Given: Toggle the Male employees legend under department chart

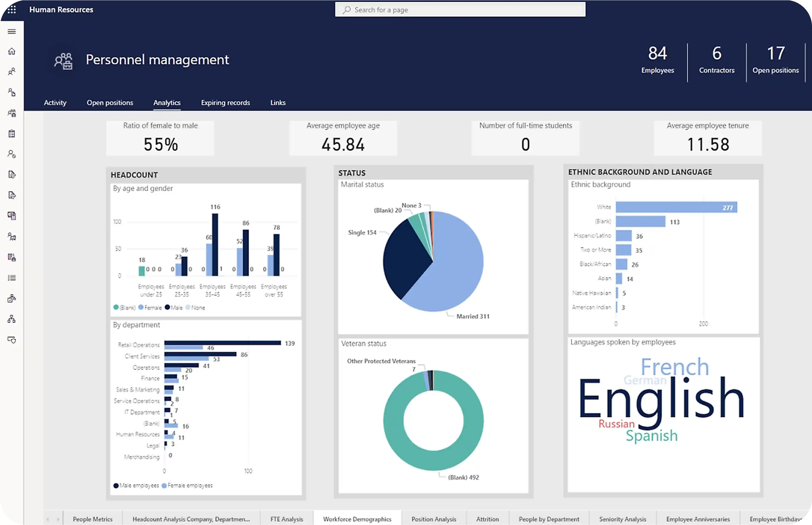Looking at the screenshot, I should point(136,486).
